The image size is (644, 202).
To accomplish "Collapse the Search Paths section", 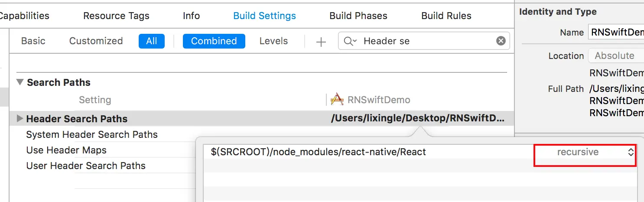I will tap(20, 82).
